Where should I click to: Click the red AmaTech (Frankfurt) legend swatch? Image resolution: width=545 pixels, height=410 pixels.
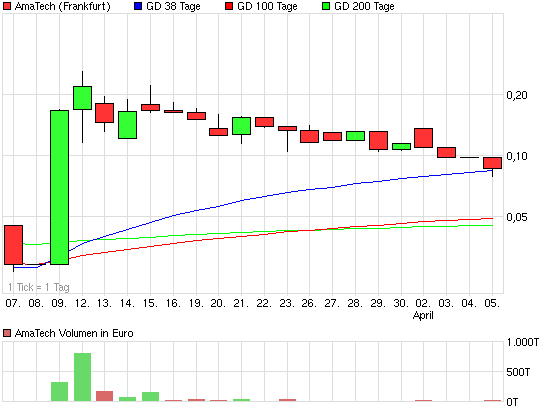(7, 6)
